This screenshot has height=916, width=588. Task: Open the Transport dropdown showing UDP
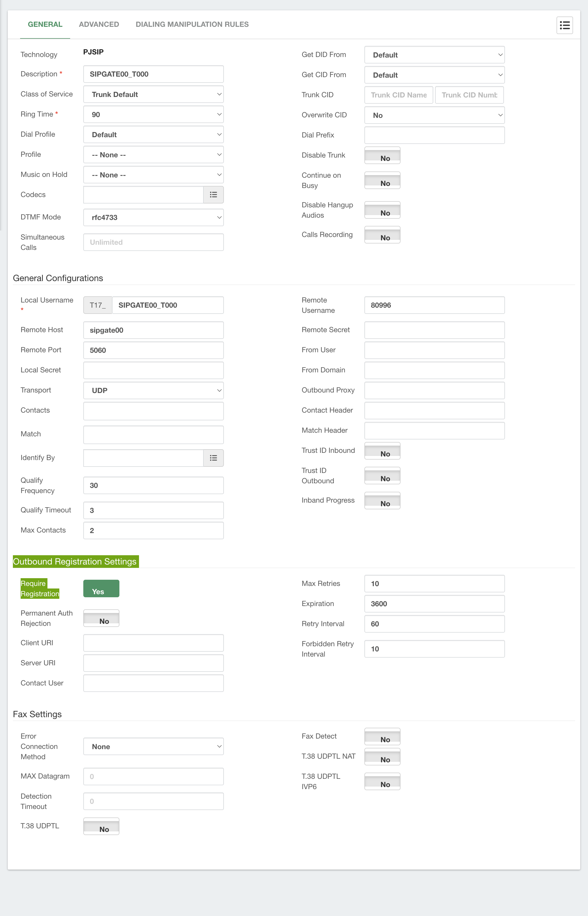point(153,390)
